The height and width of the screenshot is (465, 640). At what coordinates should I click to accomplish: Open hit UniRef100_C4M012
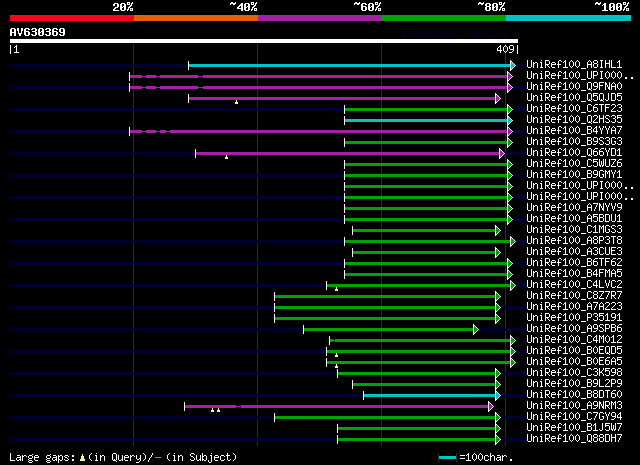[x=574, y=340]
